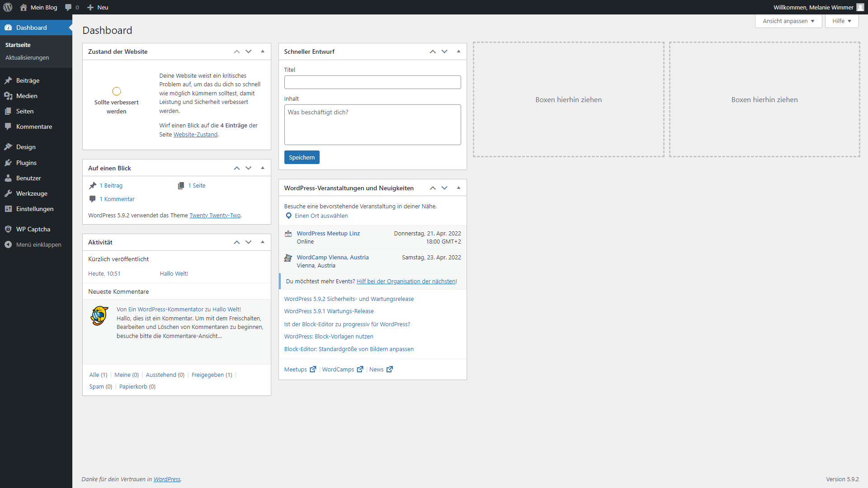868x488 pixels.
Task: Move Aktivität box down
Action: point(249,242)
